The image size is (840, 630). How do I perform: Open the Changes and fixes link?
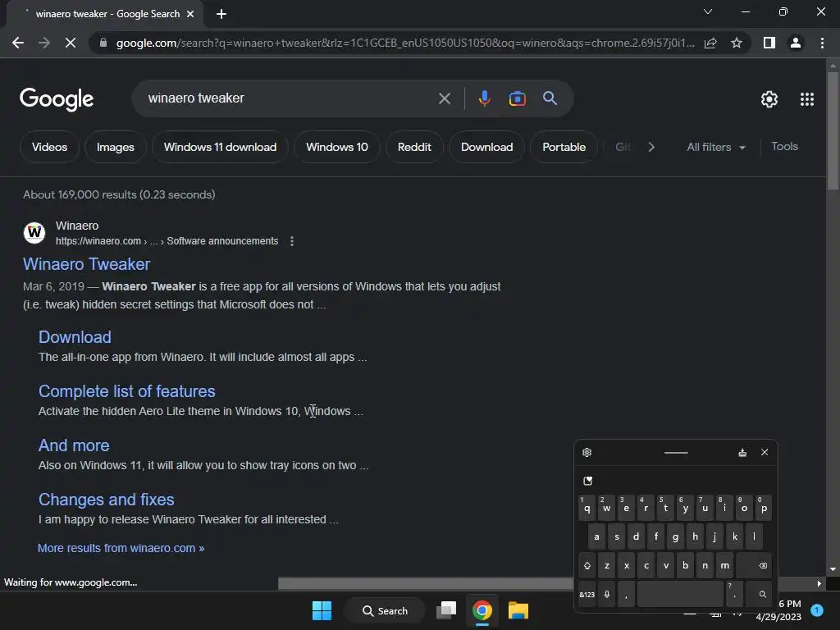[x=107, y=500]
